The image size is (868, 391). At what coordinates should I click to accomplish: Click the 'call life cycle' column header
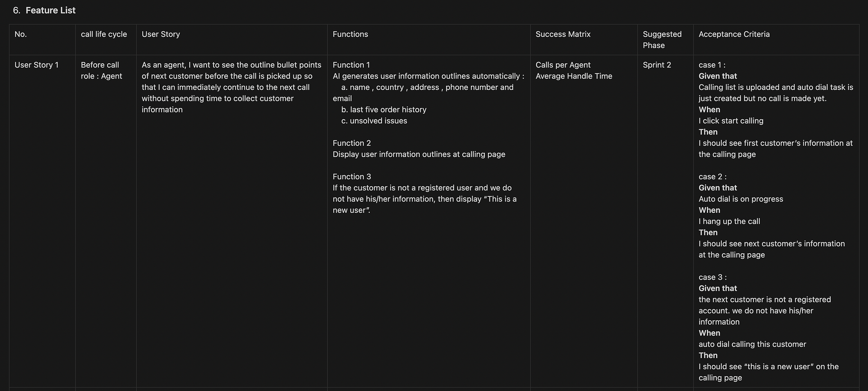(104, 34)
